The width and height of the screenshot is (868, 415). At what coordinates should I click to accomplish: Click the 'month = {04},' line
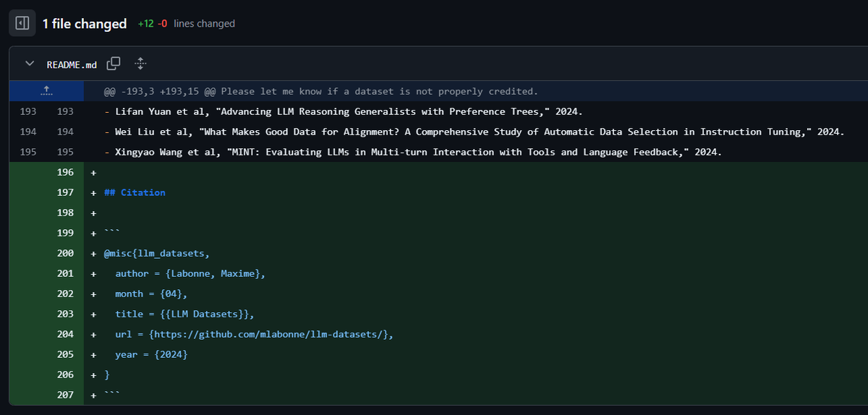click(151, 294)
